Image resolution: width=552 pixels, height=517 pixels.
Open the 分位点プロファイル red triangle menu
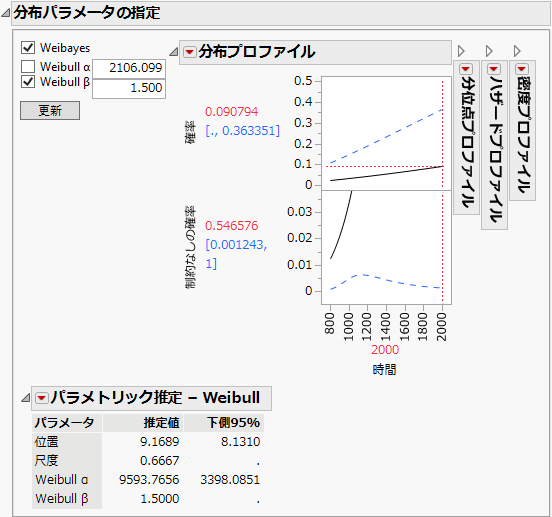point(466,68)
